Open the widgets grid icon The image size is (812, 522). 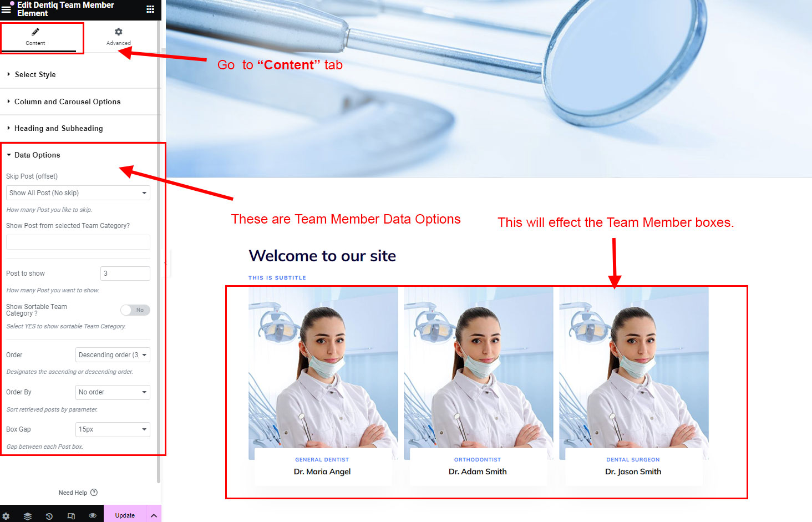(x=150, y=9)
